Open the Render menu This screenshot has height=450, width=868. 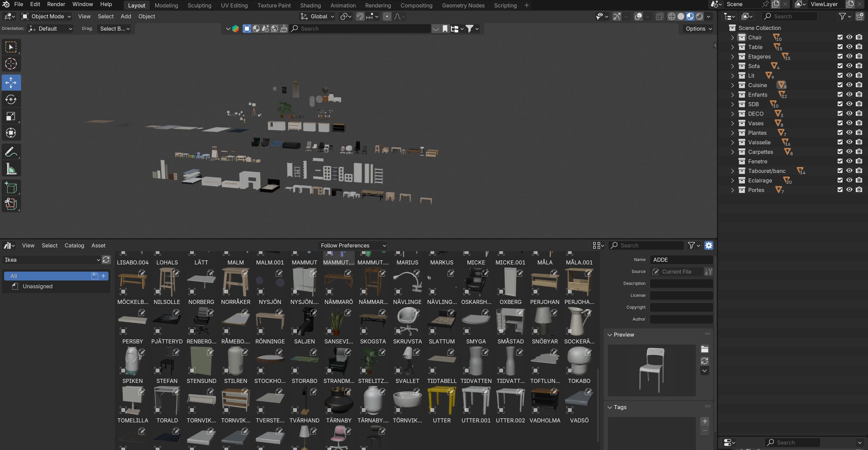56,4
